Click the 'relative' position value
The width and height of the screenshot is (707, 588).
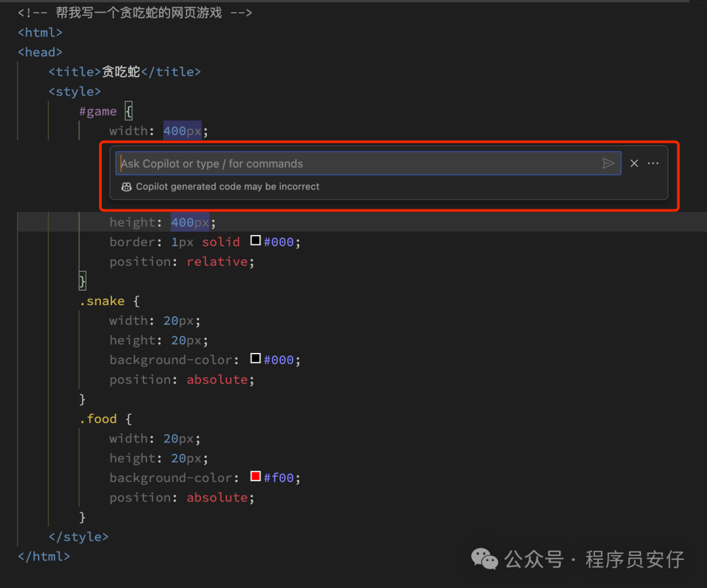(x=217, y=262)
